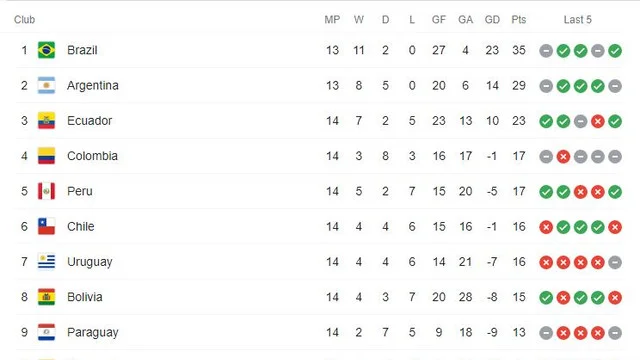Click Brazil's most recent win indicator

(615, 51)
